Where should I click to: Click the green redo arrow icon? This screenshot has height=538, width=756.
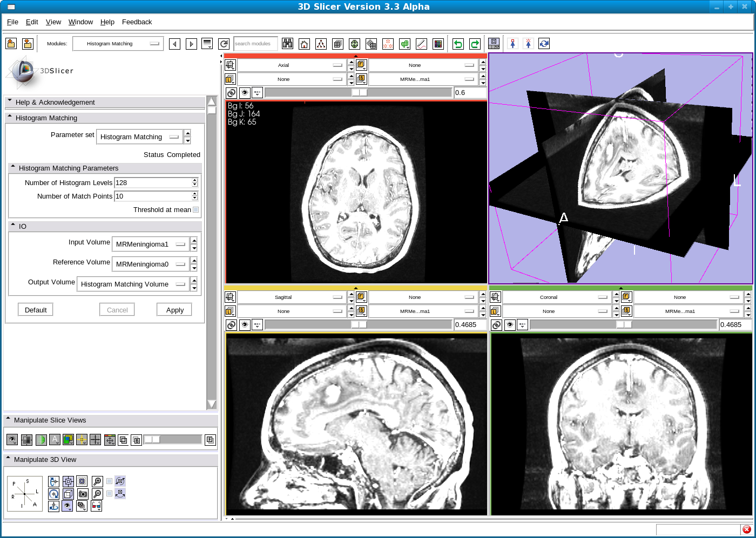point(475,44)
